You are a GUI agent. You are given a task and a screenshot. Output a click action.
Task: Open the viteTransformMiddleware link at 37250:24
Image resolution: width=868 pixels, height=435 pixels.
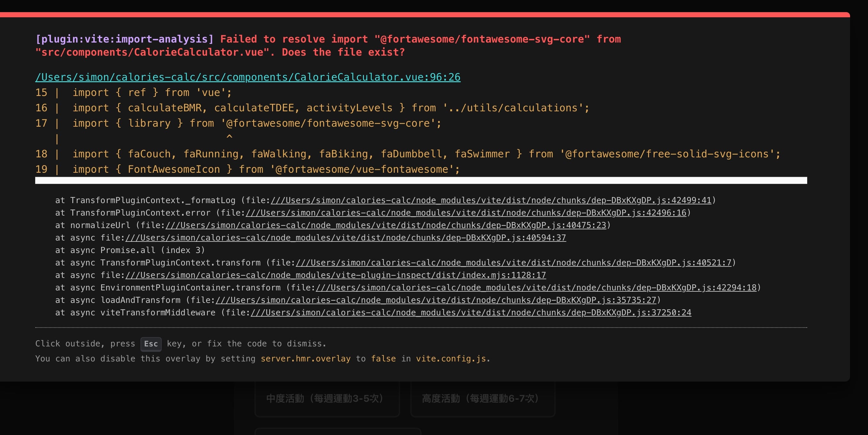click(x=471, y=312)
